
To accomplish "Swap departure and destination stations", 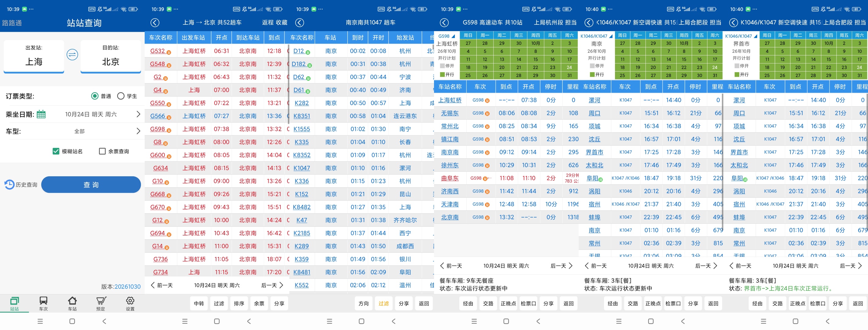I will pyautogui.click(x=72, y=55).
